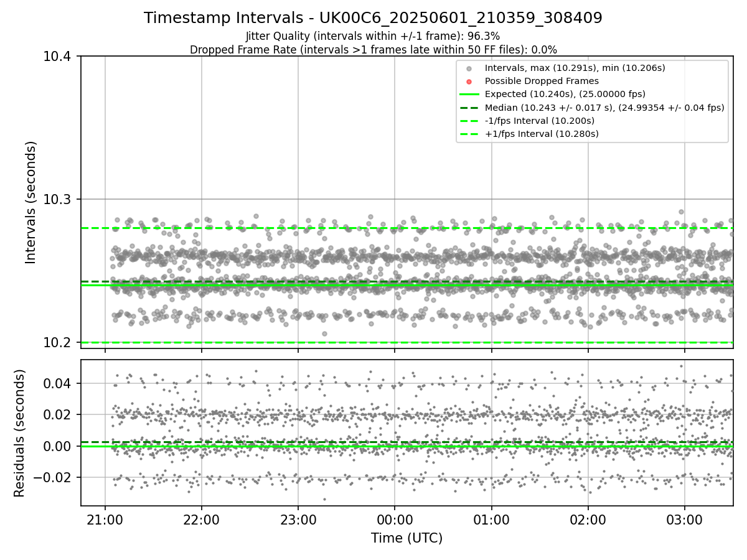Select the 23:00 time tick label
This screenshot has height=560, width=747.
[298, 519]
